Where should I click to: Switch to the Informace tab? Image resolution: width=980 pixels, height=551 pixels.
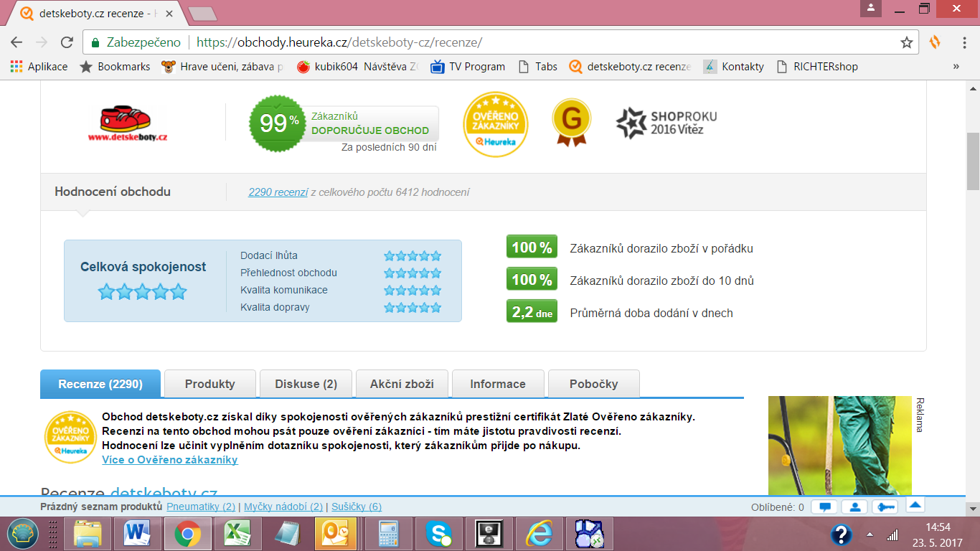498,384
